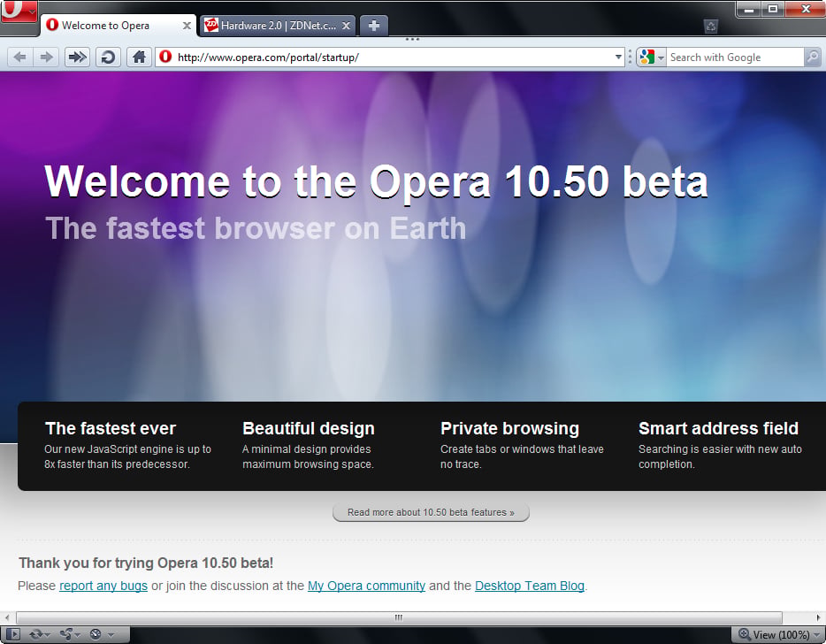Click the text 'A minimal design provides'
The height and width of the screenshot is (644, 826).
(307, 449)
